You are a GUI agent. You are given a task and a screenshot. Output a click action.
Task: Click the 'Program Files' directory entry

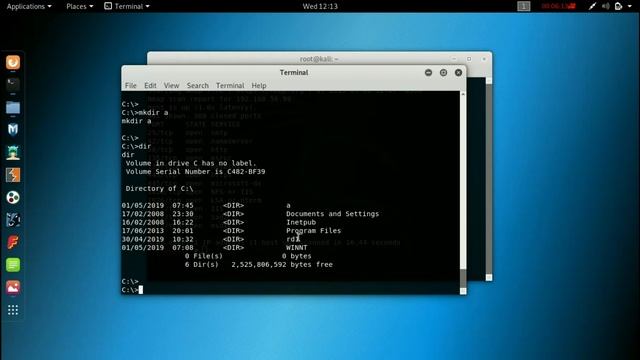click(313, 231)
